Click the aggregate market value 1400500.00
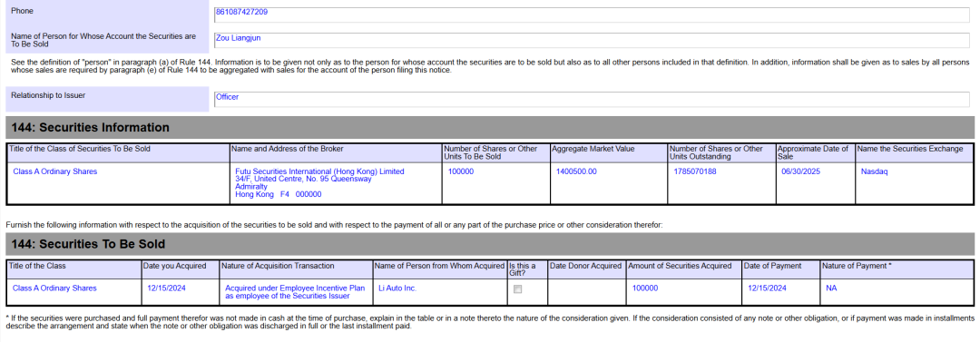Image resolution: width=980 pixels, height=342 pixels. coord(576,171)
